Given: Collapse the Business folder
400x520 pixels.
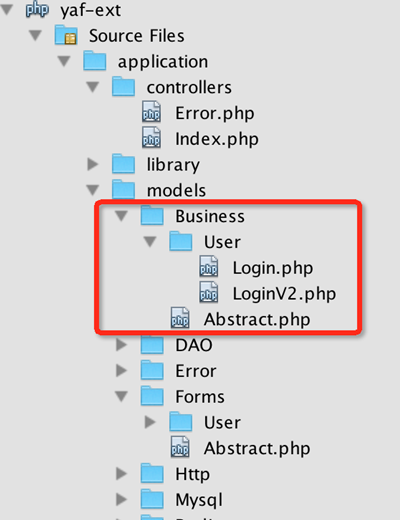Looking at the screenshot, I should (121, 216).
